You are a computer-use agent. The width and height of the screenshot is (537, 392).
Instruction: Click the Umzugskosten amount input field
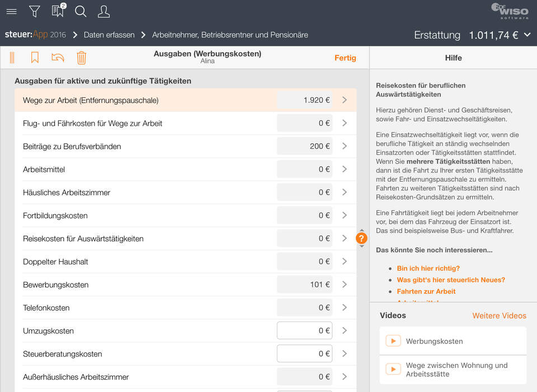(x=304, y=330)
